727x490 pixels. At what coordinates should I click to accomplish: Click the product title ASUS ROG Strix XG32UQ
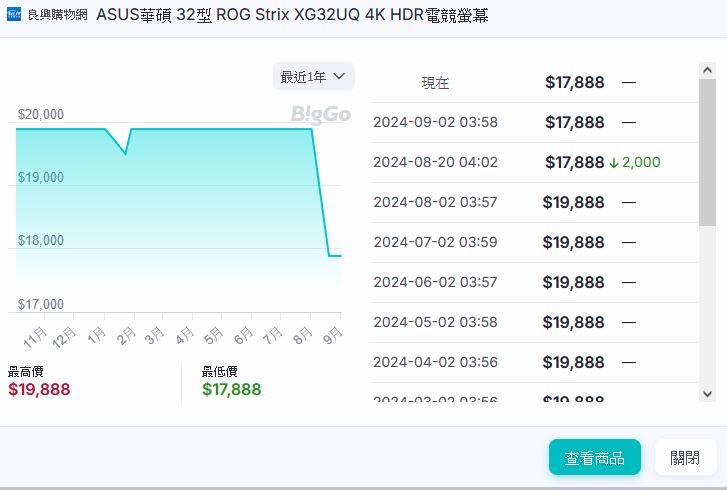pyautogui.click(x=292, y=15)
